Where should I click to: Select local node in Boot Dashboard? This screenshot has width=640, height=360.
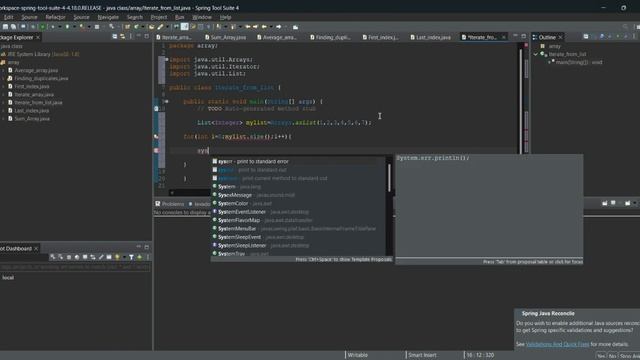click(x=8, y=278)
